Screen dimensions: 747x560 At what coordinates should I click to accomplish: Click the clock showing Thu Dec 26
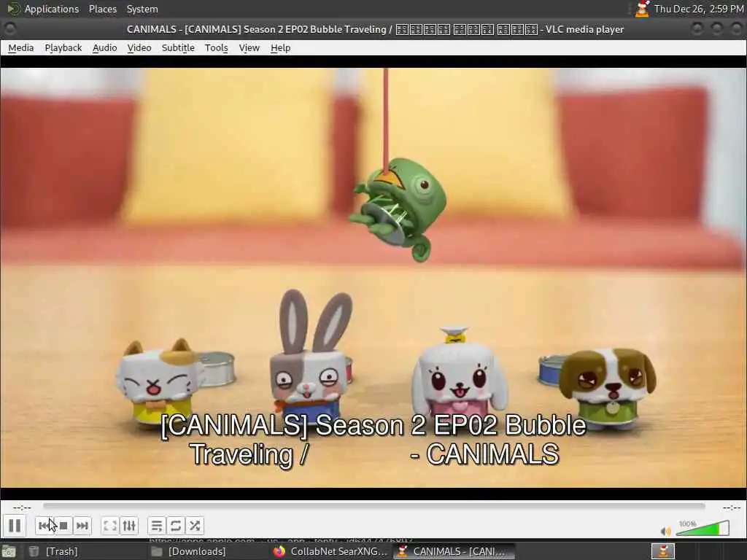(x=698, y=9)
